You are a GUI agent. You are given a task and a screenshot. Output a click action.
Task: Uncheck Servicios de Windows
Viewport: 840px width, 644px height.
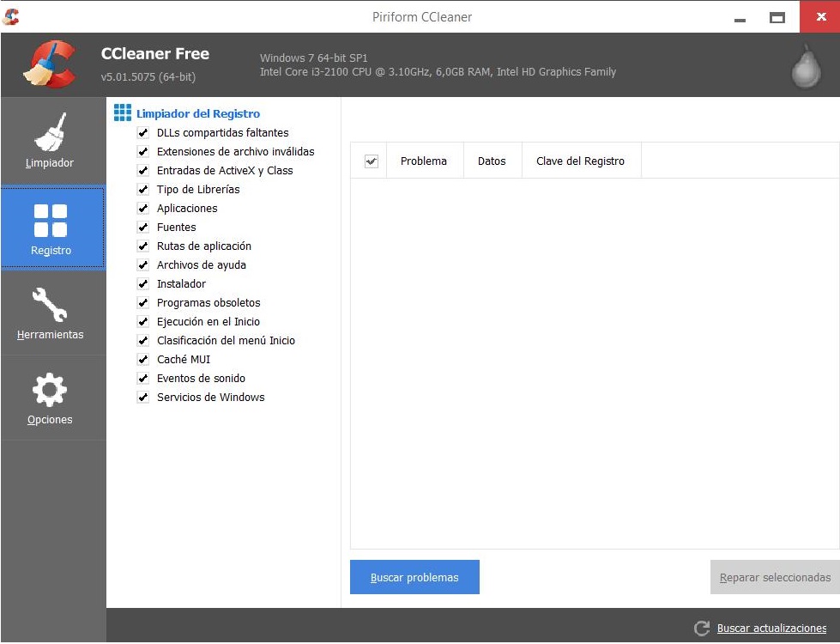click(143, 398)
